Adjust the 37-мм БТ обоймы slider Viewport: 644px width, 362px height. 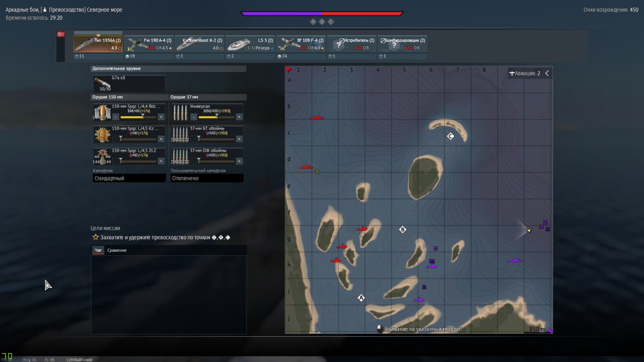(x=217, y=139)
